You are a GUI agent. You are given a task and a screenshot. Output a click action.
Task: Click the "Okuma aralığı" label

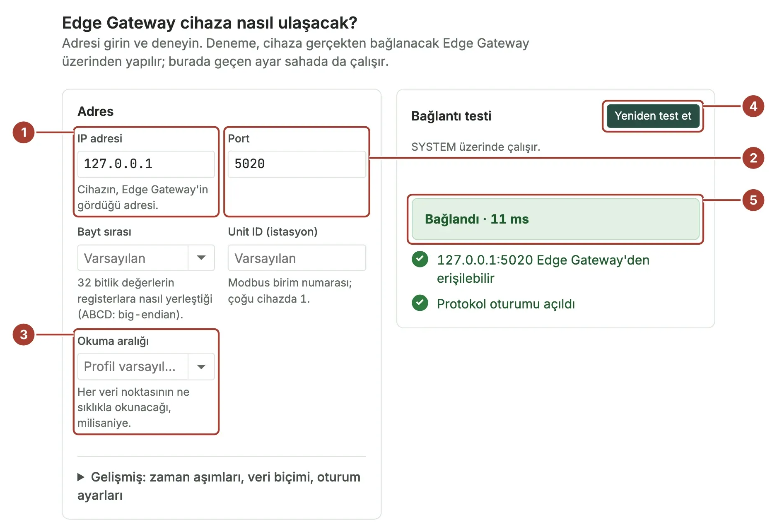coord(113,341)
